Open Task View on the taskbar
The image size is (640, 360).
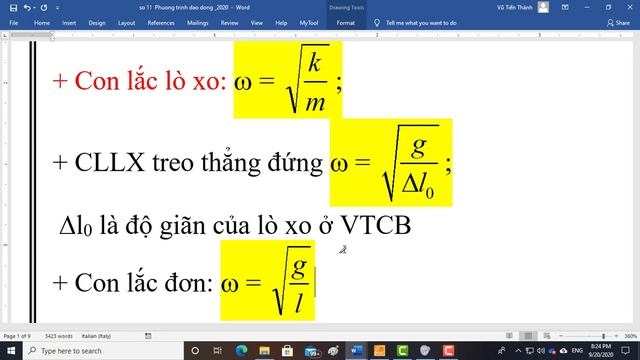[x=218, y=351]
